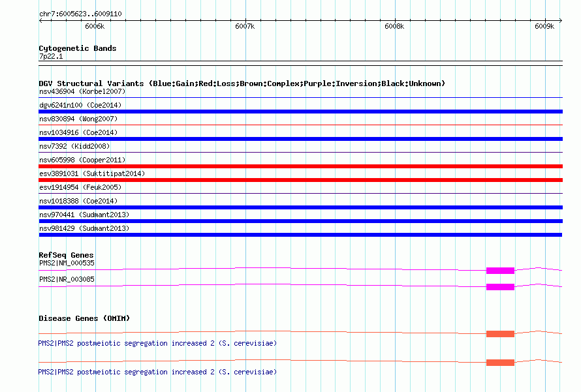This screenshot has height=392, width=581.
Task: Select the nsv970441 (Sudmant2013) blue bar
Action: (300, 221)
